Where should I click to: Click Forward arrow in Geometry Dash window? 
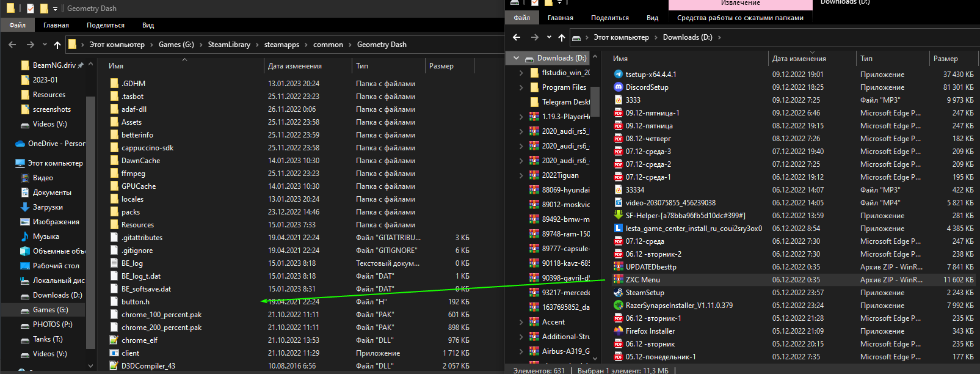[x=31, y=45]
